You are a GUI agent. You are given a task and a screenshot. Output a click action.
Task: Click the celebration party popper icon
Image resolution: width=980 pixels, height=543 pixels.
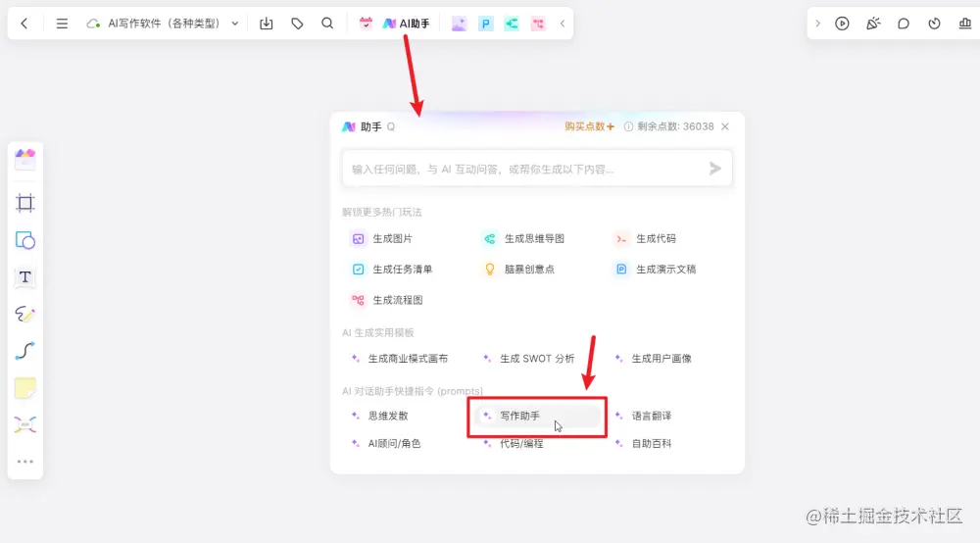873,24
